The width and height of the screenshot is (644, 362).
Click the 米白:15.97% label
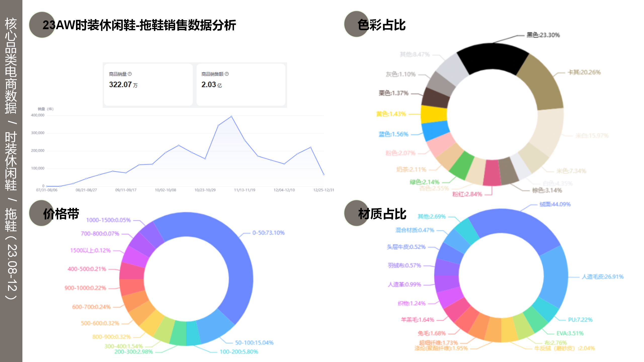point(592,136)
